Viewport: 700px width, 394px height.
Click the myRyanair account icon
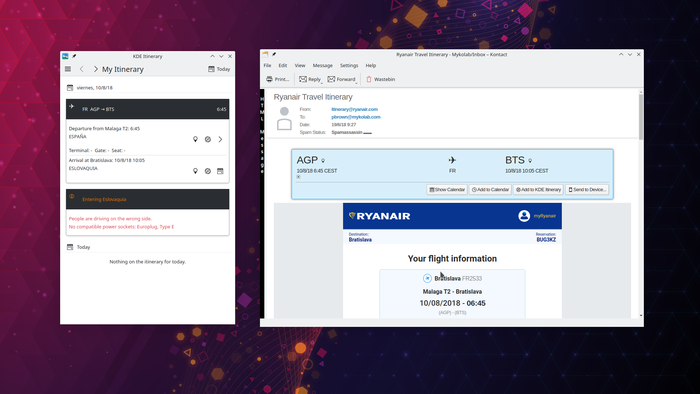point(524,216)
